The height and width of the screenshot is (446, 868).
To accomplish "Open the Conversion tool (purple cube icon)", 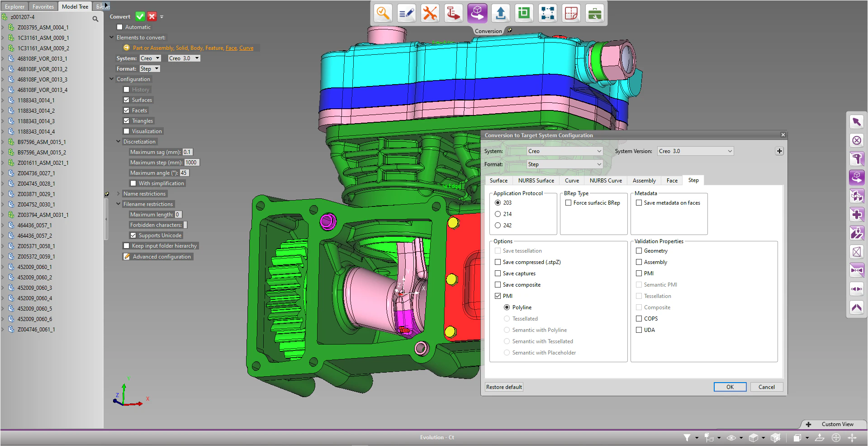I will [x=477, y=13].
